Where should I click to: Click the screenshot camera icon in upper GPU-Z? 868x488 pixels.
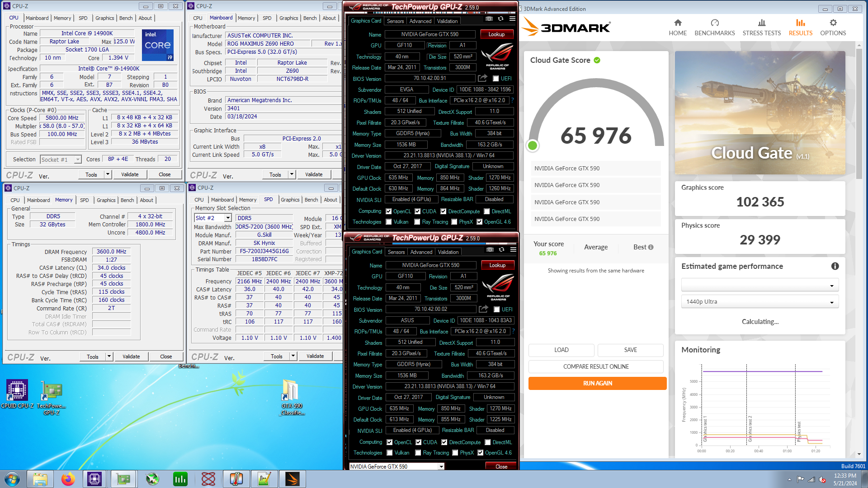click(x=489, y=19)
